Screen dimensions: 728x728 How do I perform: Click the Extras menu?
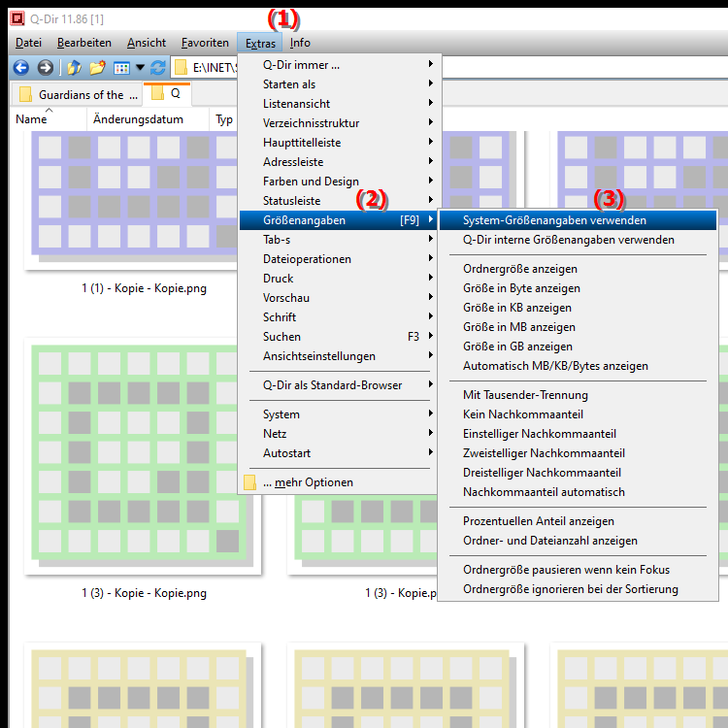[260, 43]
